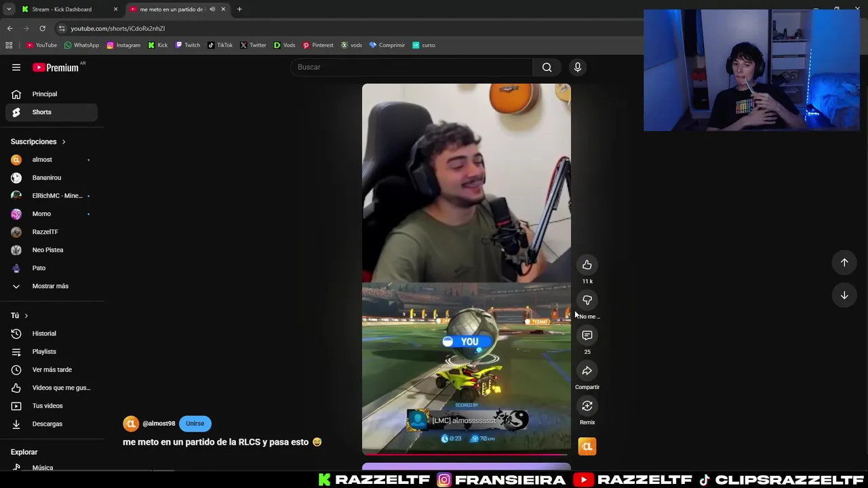868x488 pixels.
Task: Open the Twitter bookmark
Action: point(253,45)
